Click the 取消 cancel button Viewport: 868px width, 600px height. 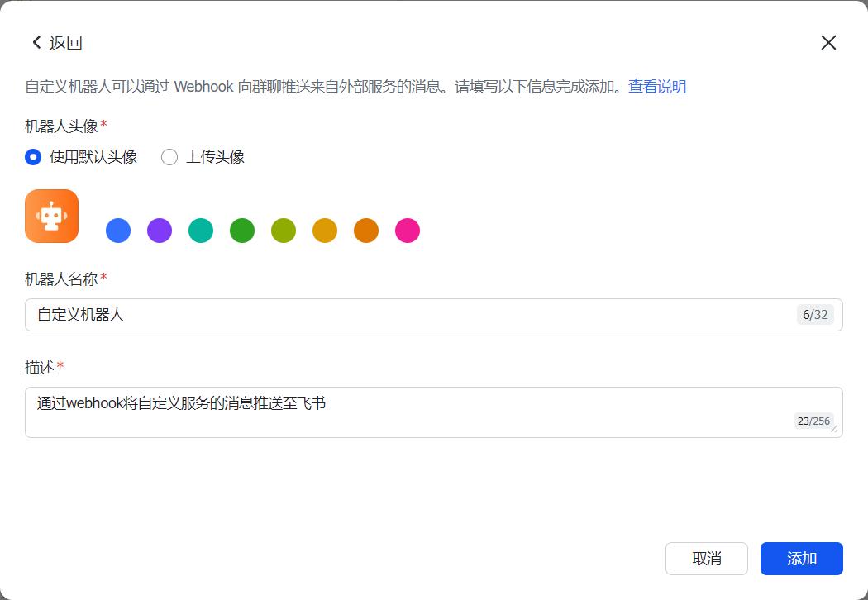tap(706, 559)
